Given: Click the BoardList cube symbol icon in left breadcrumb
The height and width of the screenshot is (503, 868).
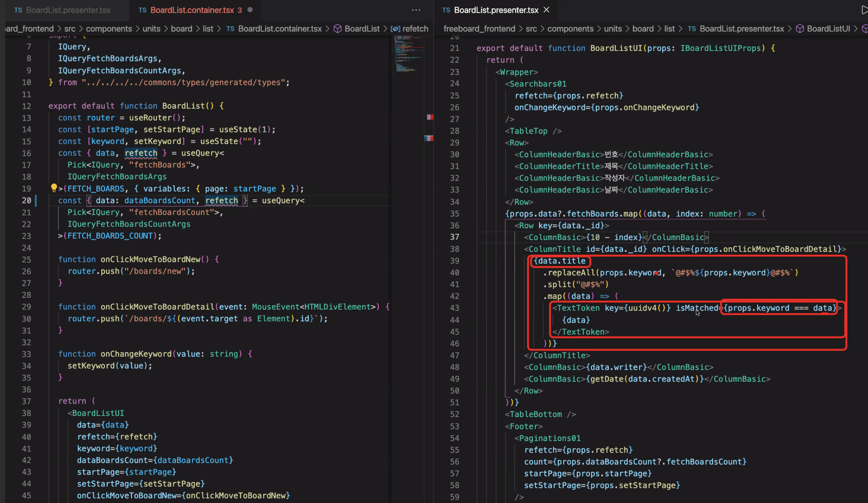Looking at the screenshot, I should coord(337,29).
